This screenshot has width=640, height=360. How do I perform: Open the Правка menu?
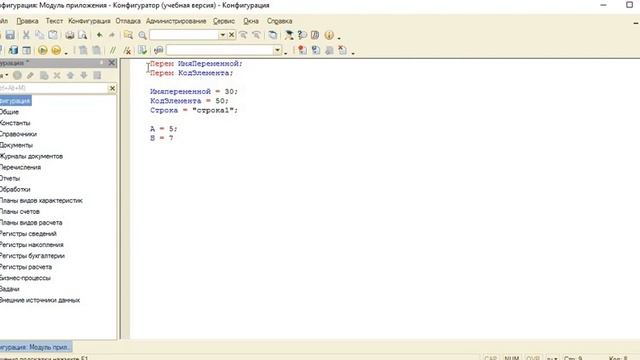(27, 21)
